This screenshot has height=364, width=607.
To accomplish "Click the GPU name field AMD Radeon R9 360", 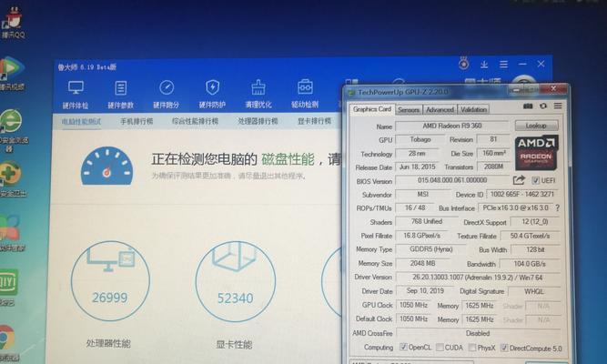I will (452, 126).
